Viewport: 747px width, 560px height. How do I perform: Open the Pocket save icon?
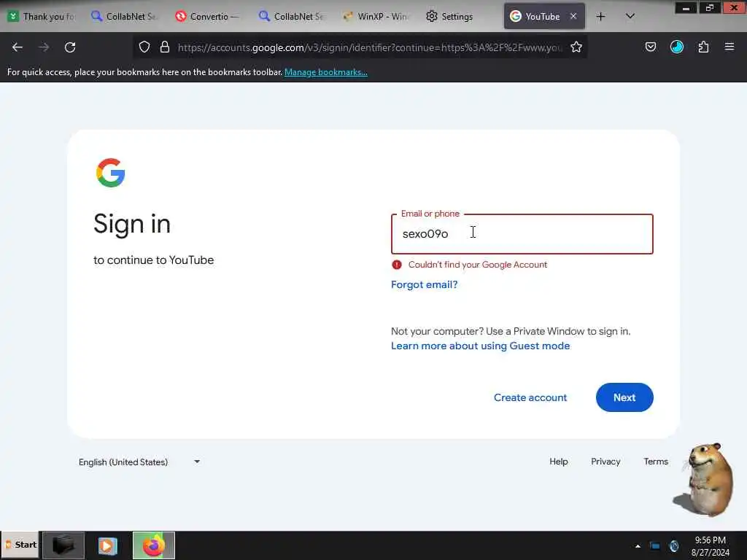click(650, 47)
